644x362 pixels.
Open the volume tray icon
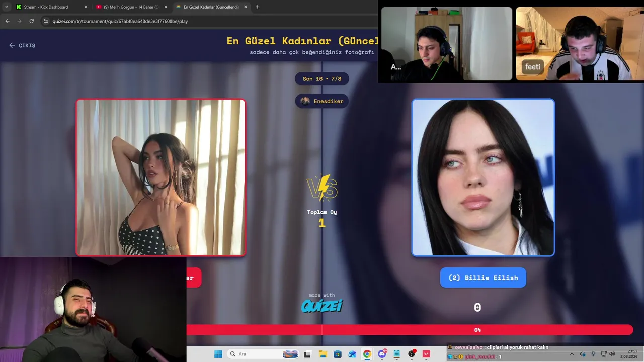(x=612, y=354)
